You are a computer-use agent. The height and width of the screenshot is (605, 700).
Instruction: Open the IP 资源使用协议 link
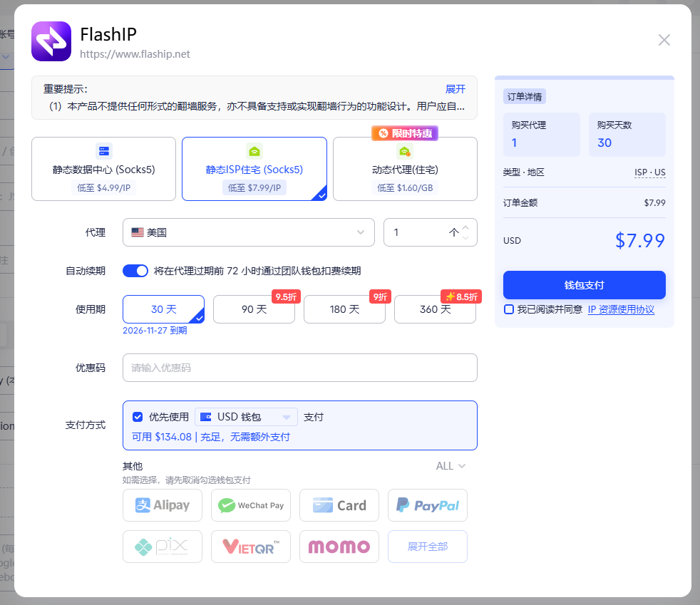[x=621, y=309]
